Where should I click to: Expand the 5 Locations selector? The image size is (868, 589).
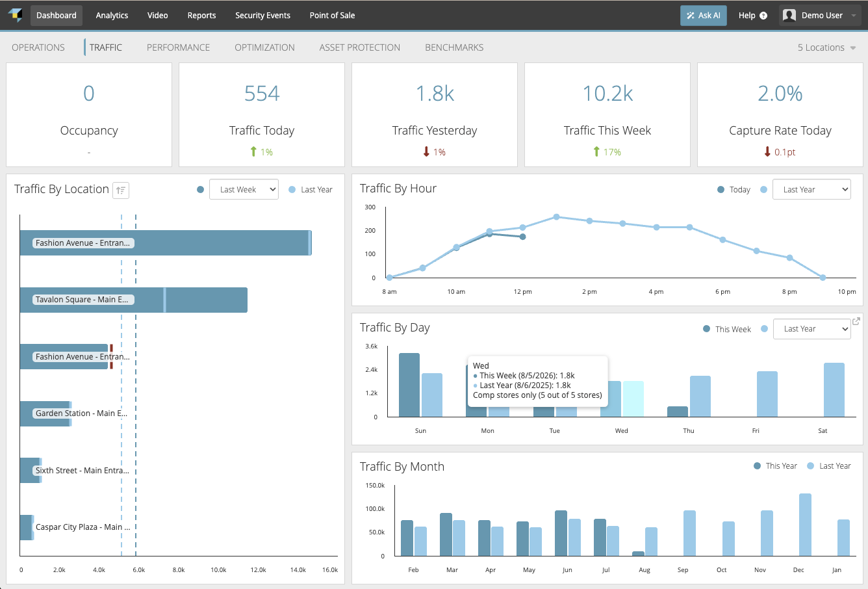[x=826, y=47]
